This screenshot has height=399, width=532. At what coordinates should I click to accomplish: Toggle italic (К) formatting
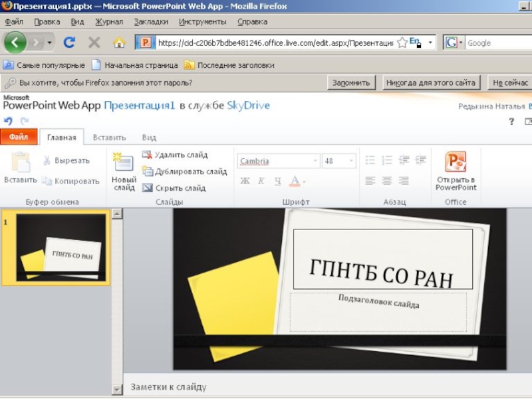click(x=261, y=181)
